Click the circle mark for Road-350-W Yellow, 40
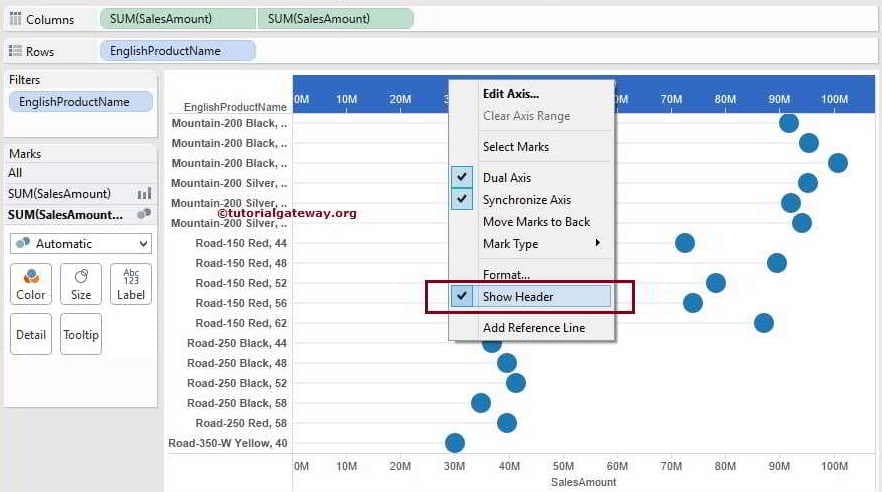This screenshot has height=492, width=882. point(454,443)
